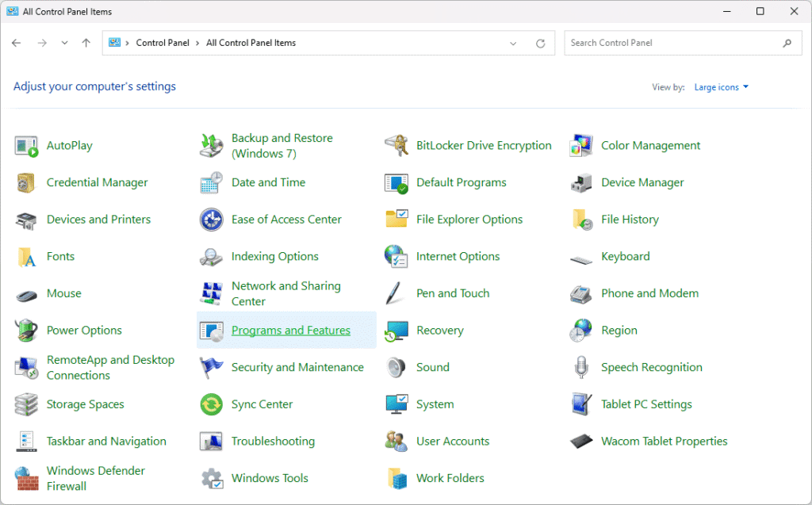812x505 pixels.
Task: Open the Internet Options globe icon
Action: point(396,256)
